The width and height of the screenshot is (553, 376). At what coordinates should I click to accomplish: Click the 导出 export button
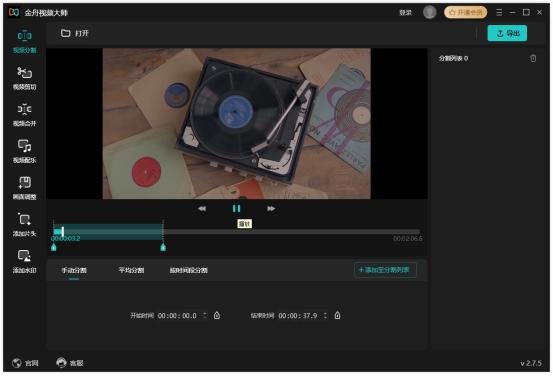[507, 33]
